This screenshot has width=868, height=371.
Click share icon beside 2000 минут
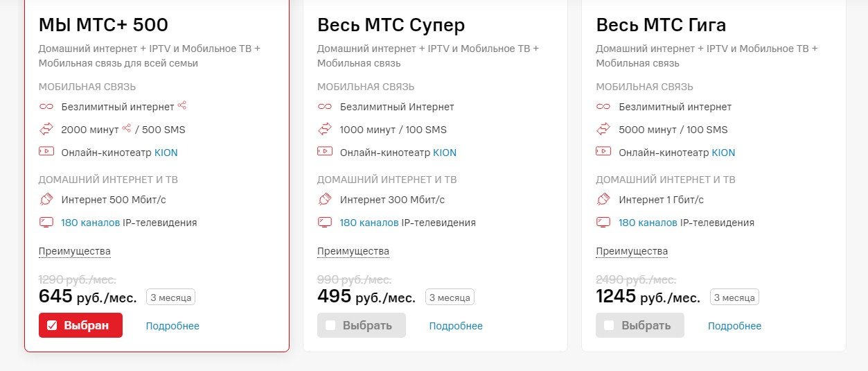coord(127,129)
